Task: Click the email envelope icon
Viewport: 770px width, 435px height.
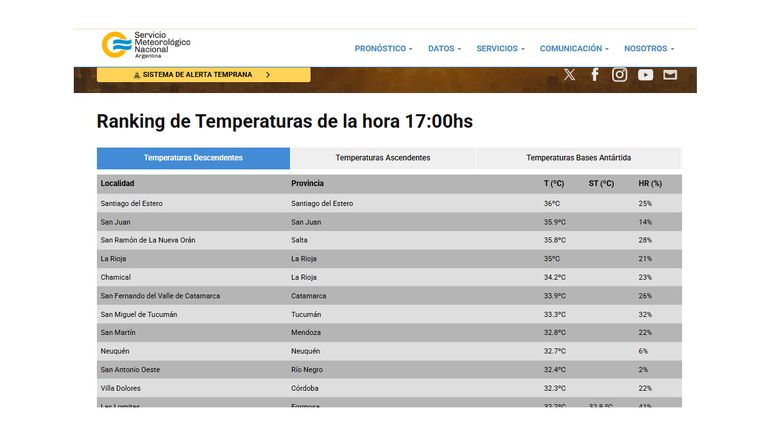Action: [670, 75]
